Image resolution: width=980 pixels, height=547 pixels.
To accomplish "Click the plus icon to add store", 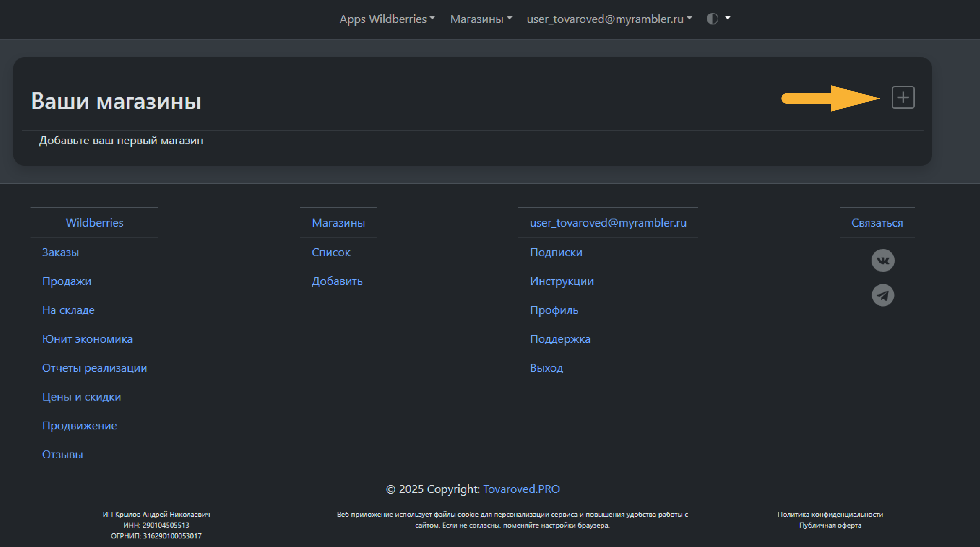I will [x=903, y=97].
